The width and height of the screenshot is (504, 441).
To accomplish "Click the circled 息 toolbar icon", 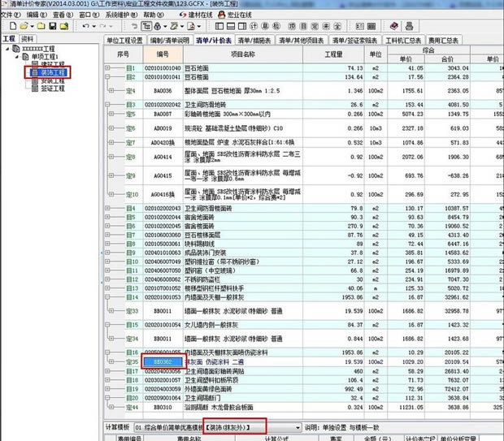I will [x=265, y=26].
